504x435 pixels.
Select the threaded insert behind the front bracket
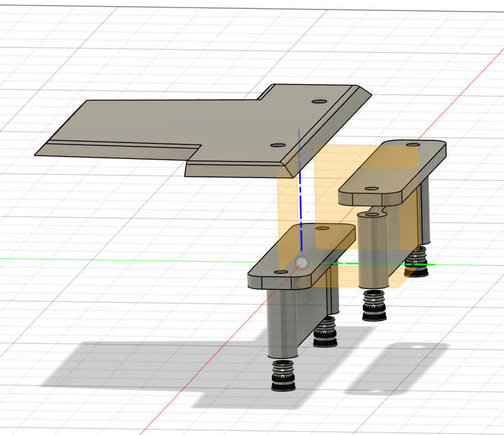pos(325,331)
